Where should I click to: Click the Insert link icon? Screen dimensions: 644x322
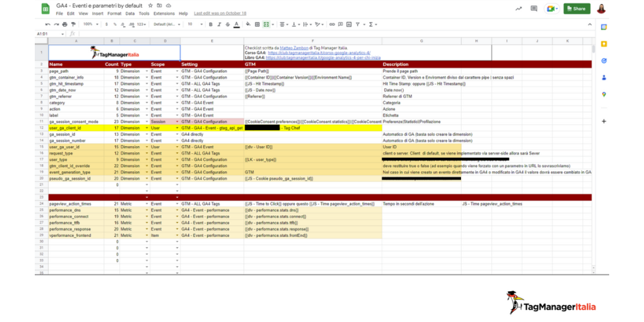point(332,24)
